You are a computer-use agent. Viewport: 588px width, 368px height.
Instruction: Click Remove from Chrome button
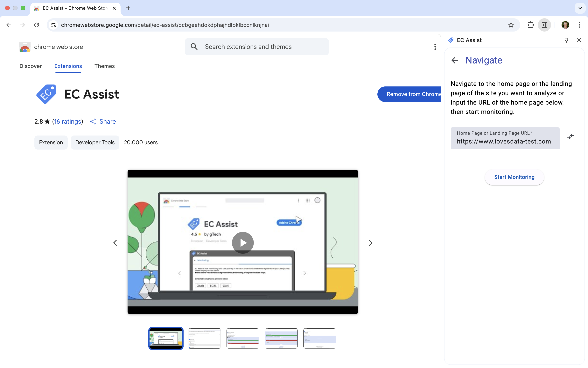click(409, 94)
